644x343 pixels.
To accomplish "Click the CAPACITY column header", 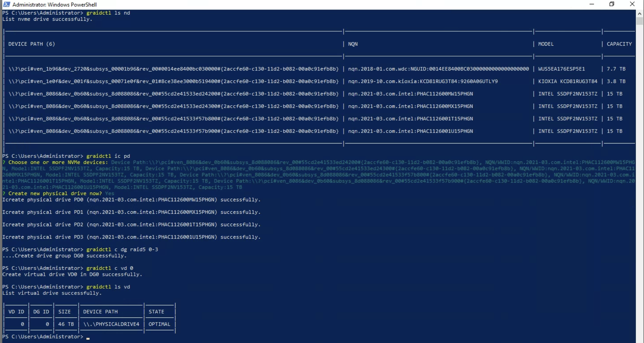I will pyautogui.click(x=619, y=44).
